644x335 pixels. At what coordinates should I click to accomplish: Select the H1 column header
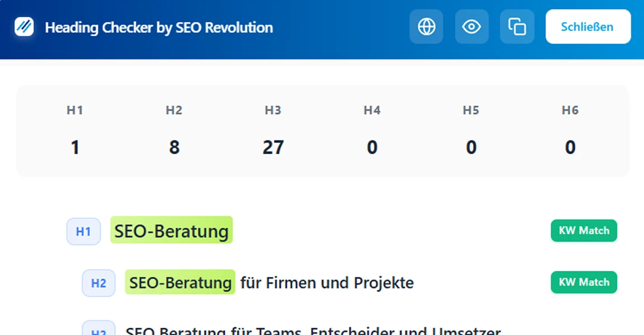point(75,110)
